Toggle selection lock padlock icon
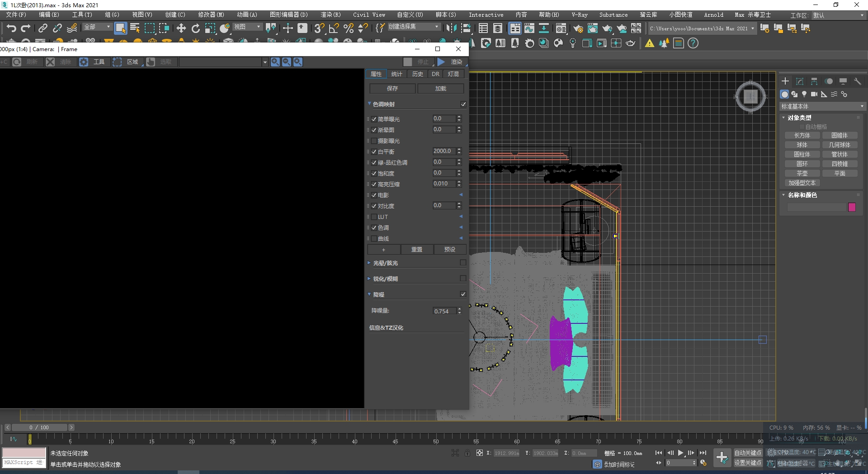Screen dimensions: 868x474 [467, 453]
